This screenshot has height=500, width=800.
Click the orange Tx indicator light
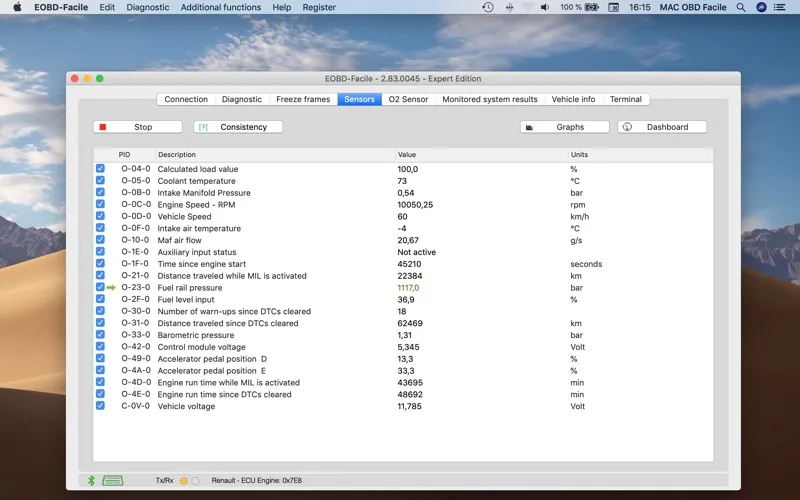pos(184,481)
